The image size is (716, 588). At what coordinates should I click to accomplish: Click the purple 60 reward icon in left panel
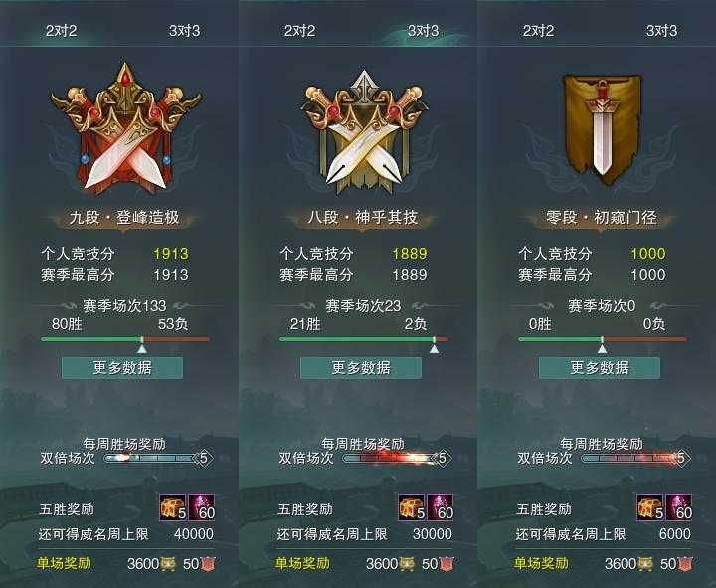pos(201,507)
